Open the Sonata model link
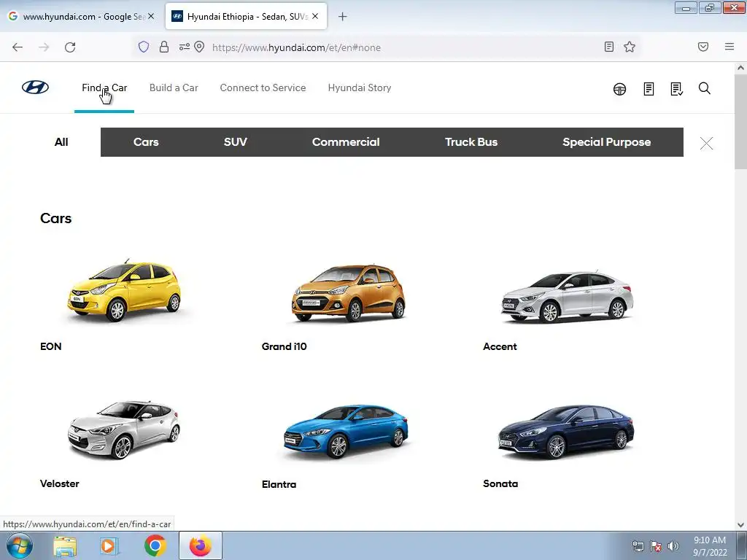 pos(500,484)
